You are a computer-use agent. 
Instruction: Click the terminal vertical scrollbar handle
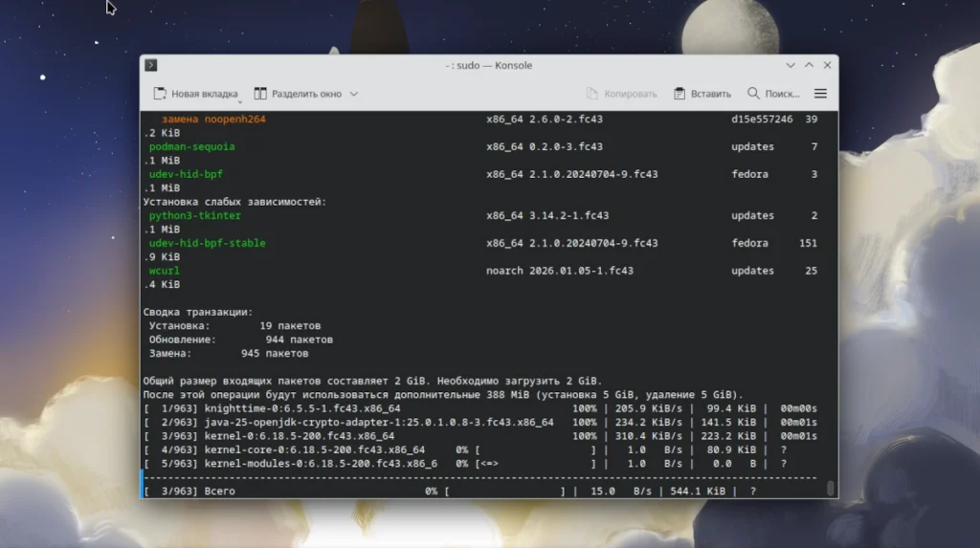click(831, 488)
